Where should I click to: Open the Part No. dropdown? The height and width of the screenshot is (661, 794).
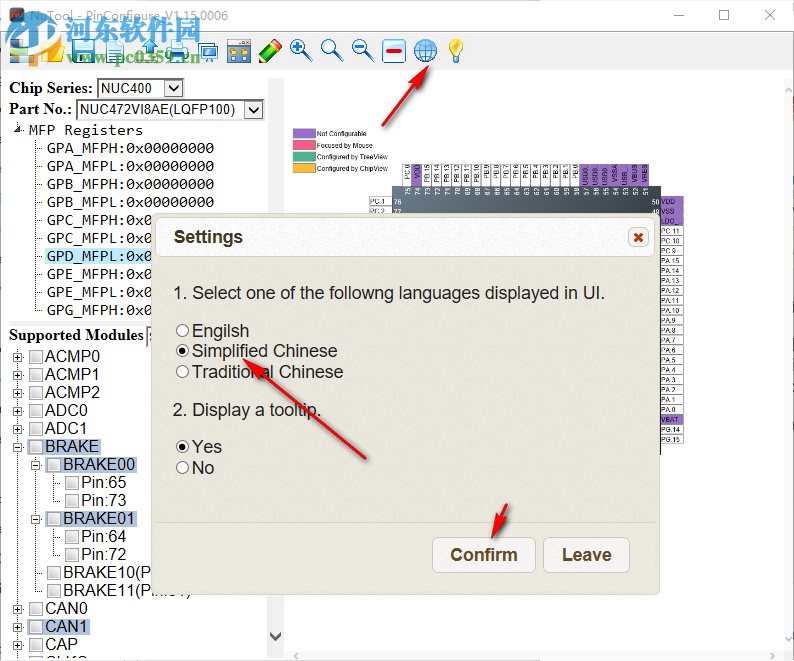point(253,110)
